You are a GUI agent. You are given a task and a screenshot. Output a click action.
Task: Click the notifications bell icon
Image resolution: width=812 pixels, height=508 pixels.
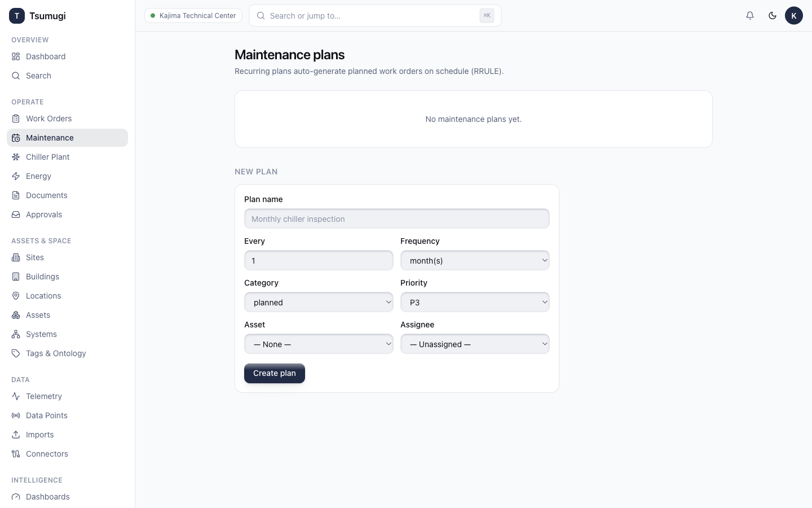(x=750, y=16)
